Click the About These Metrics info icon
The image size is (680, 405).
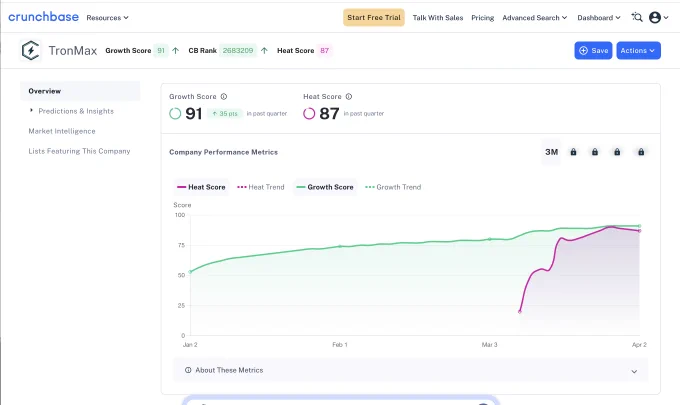tap(188, 370)
